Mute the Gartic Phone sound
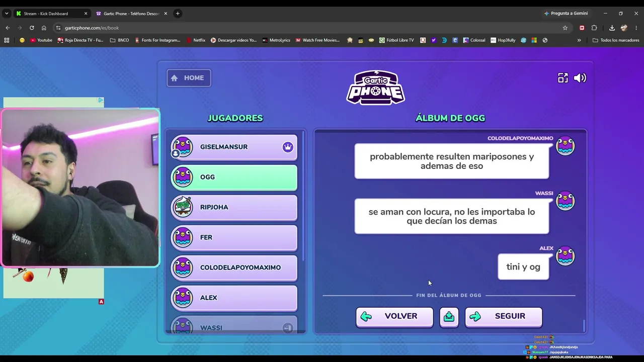The width and height of the screenshot is (644, 362). 580,78
